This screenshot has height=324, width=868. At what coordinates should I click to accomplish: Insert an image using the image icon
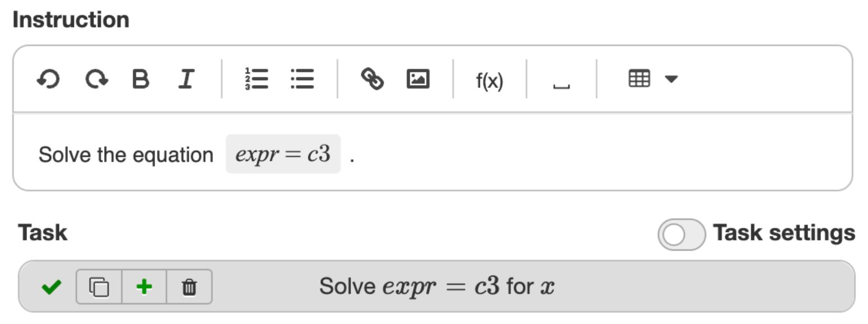tap(417, 80)
